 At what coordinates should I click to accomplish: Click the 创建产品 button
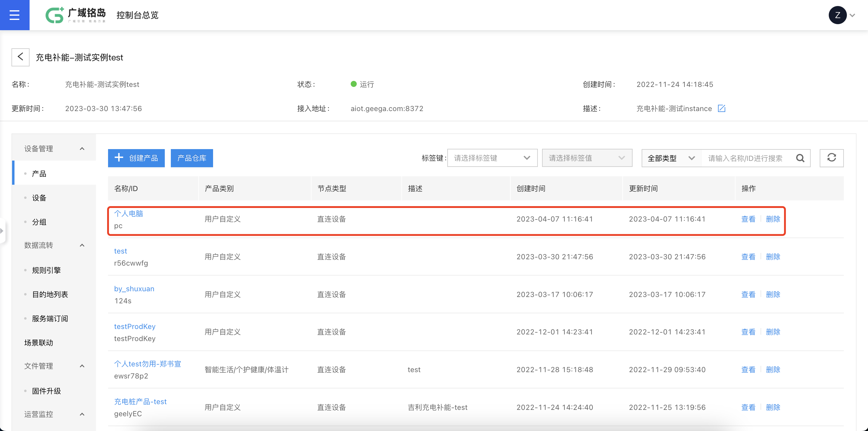pyautogui.click(x=136, y=158)
